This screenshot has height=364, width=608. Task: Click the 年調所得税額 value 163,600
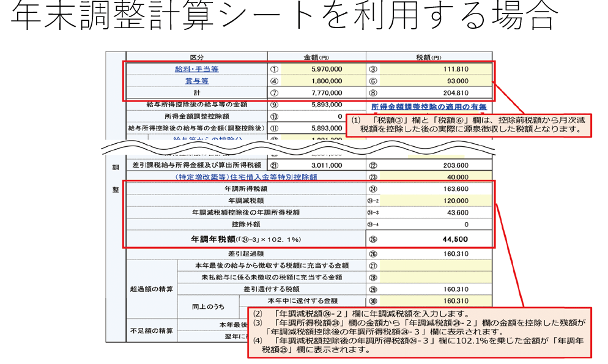(x=456, y=189)
